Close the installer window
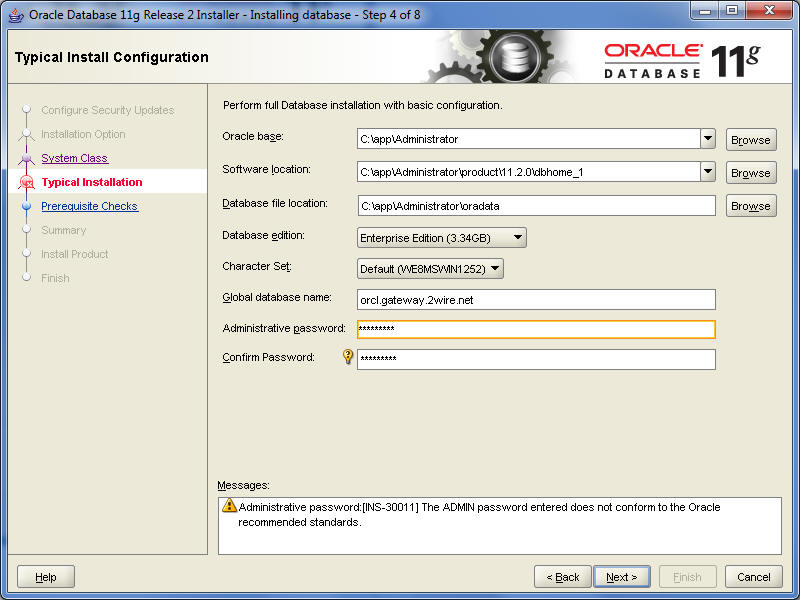The image size is (800, 600). (x=770, y=11)
